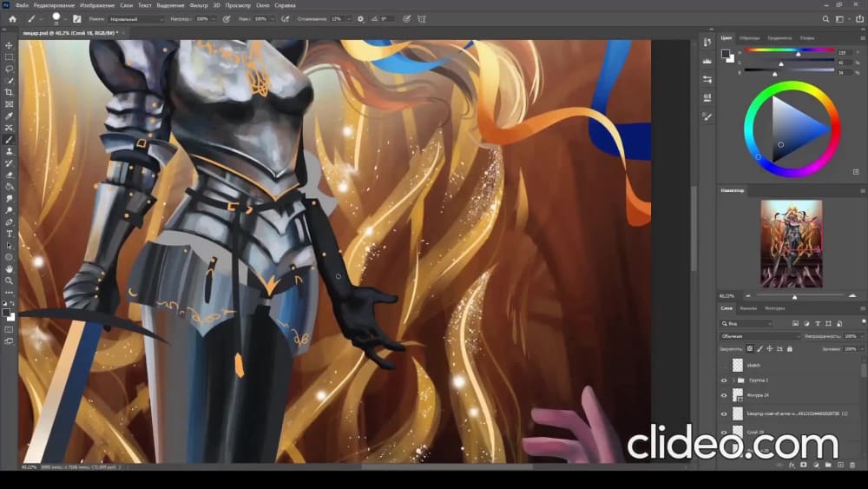
Task: Expand the Группа 1 layer group
Action: click(733, 380)
